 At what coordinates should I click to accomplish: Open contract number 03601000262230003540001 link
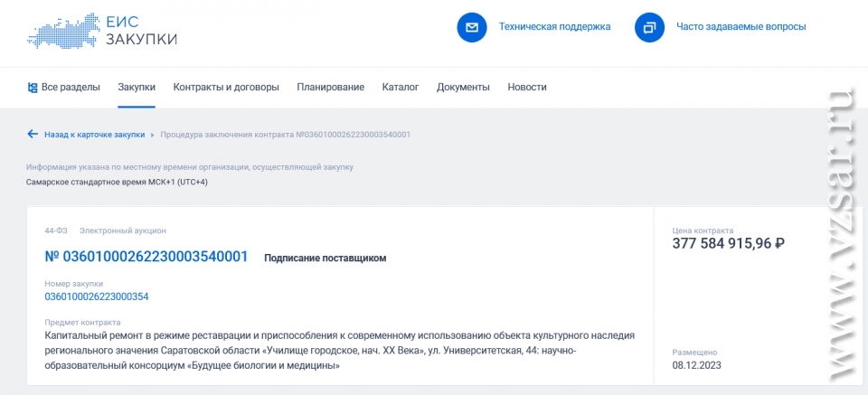click(x=146, y=257)
